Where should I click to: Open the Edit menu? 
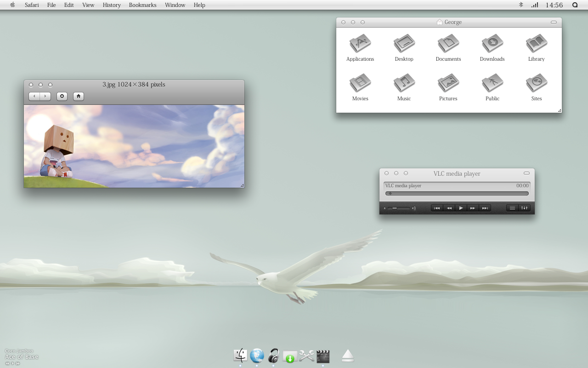69,5
